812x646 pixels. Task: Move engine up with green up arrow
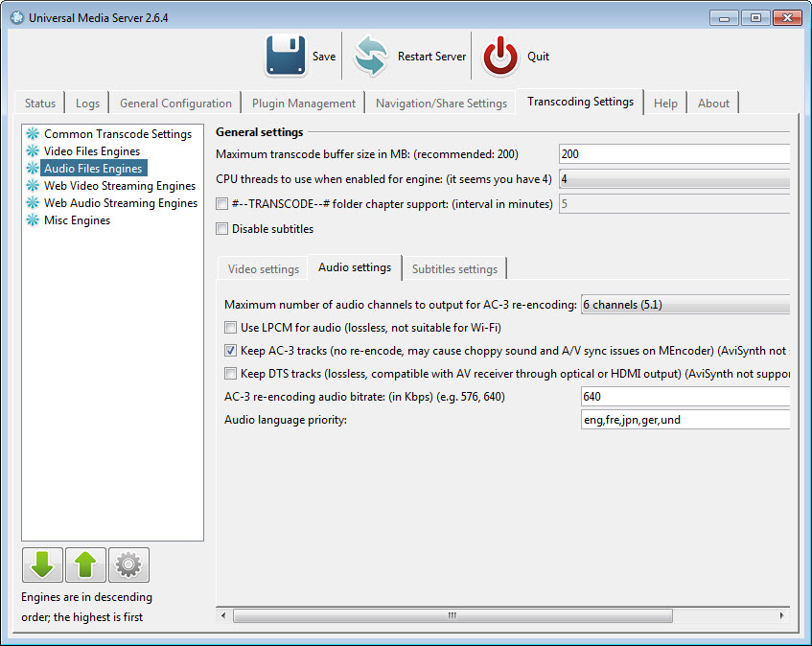[85, 565]
